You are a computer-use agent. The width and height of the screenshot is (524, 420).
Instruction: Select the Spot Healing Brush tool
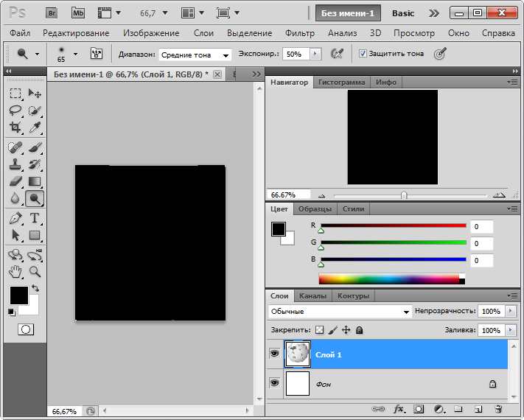click(x=15, y=147)
